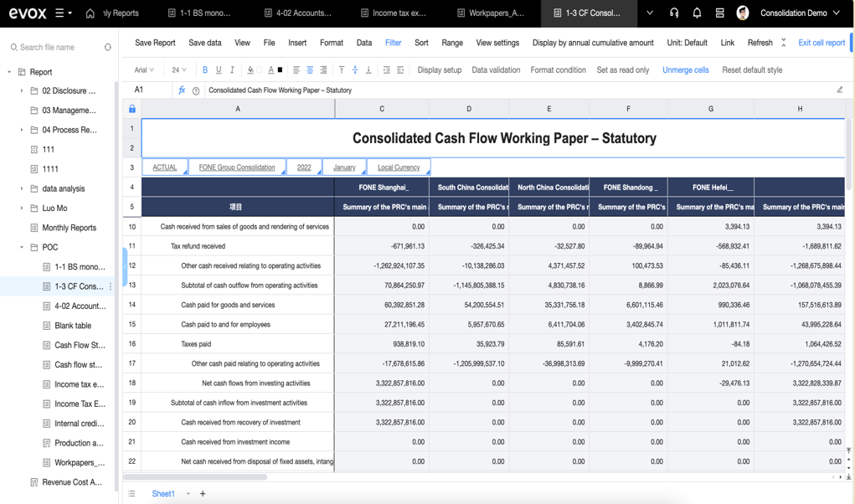Click the lock icon at the grid corner
The image size is (855, 504).
click(132, 109)
